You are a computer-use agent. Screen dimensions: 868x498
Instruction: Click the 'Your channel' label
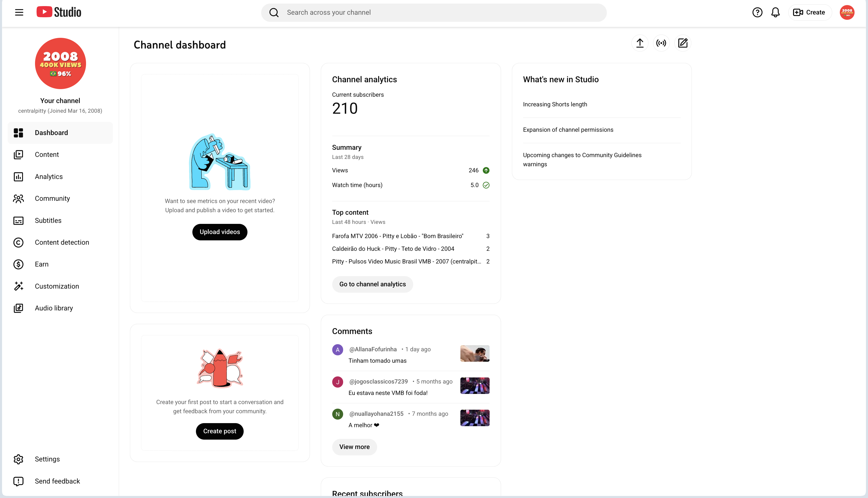pos(60,101)
